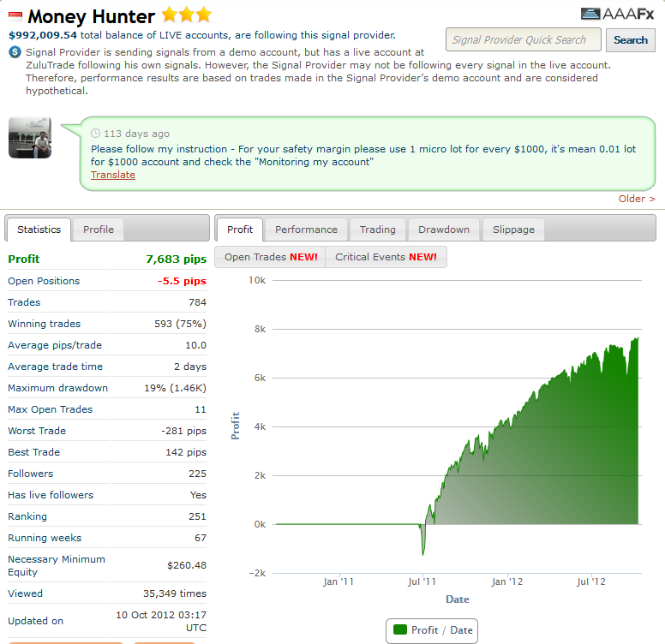Open the signal provider's profile photo
Image resolution: width=665 pixels, height=644 pixels.
tap(30, 138)
